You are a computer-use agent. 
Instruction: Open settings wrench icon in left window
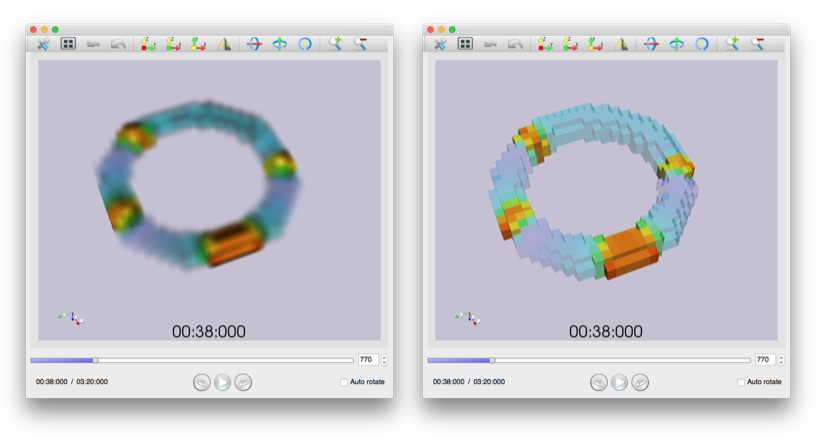pos(43,44)
